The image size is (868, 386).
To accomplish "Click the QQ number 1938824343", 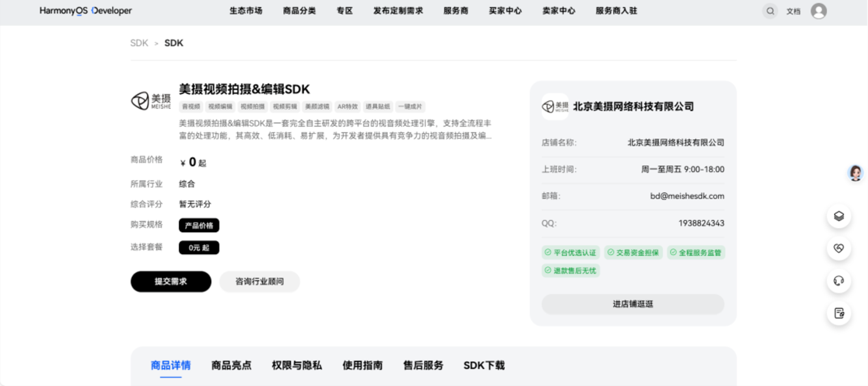I will pos(702,223).
